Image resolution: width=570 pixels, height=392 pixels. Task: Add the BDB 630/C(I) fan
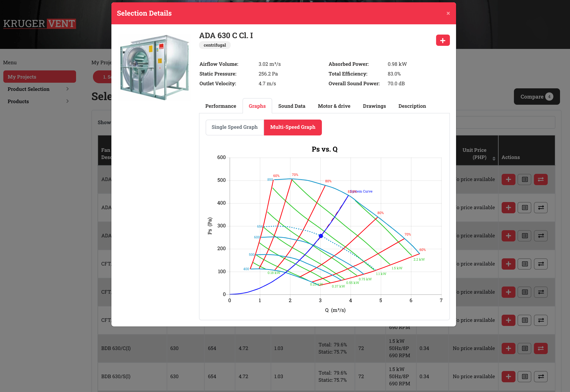508,348
